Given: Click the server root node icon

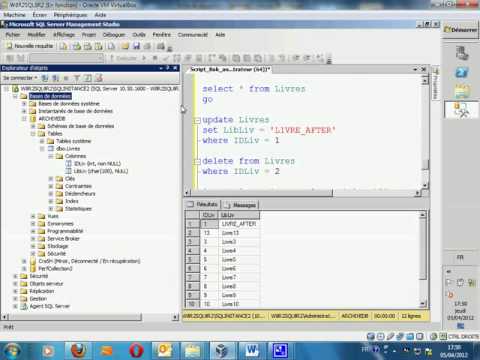Looking at the screenshot, I should pos(15,89).
